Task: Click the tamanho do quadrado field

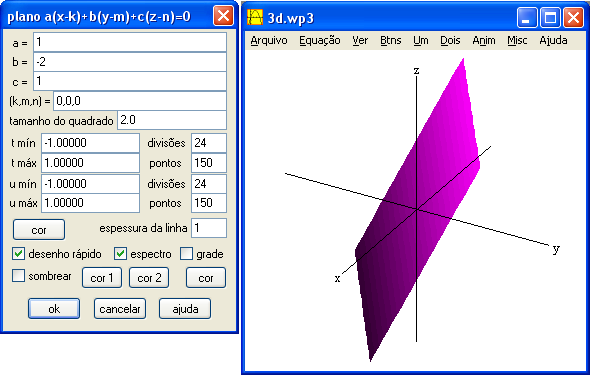Action: click(x=172, y=120)
